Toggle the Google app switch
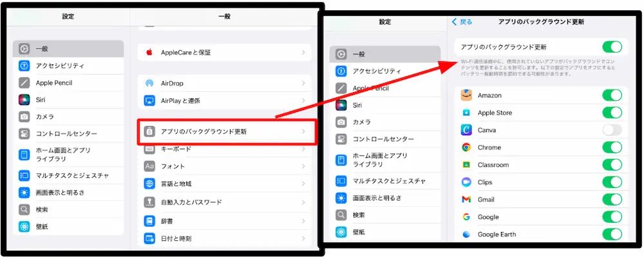Image resolution: width=644 pixels, height=257 pixels. 612,217
